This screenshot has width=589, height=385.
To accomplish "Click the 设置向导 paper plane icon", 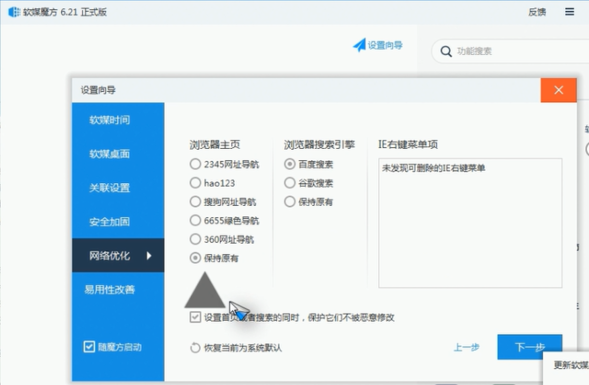I will click(359, 45).
